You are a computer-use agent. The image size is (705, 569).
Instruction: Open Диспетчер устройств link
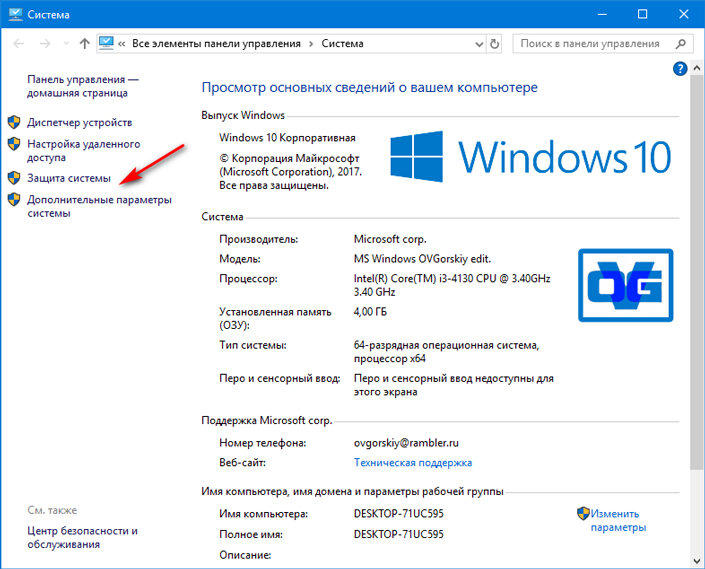coord(80,122)
